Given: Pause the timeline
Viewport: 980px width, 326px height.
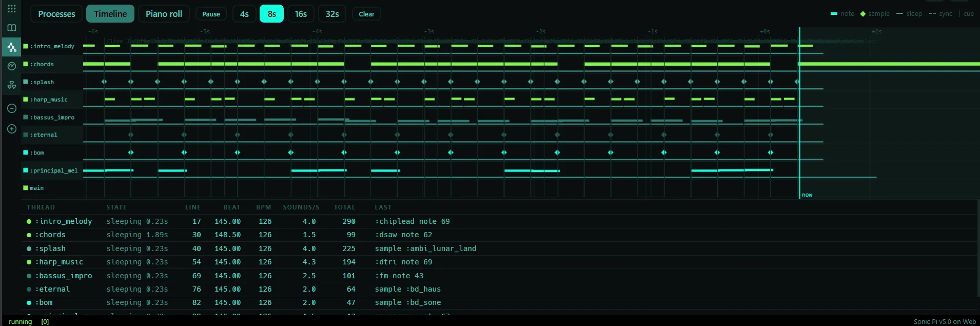Looking at the screenshot, I should tap(211, 14).
